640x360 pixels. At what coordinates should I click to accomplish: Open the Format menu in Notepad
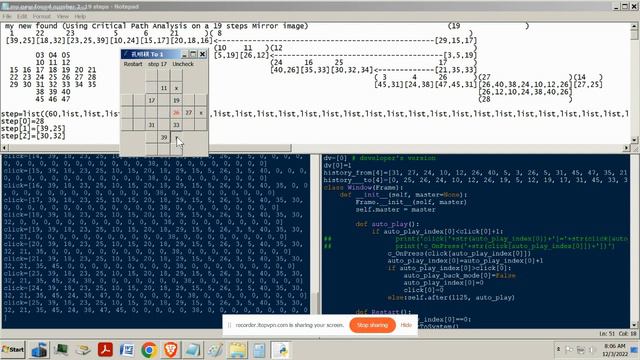tap(42, 16)
